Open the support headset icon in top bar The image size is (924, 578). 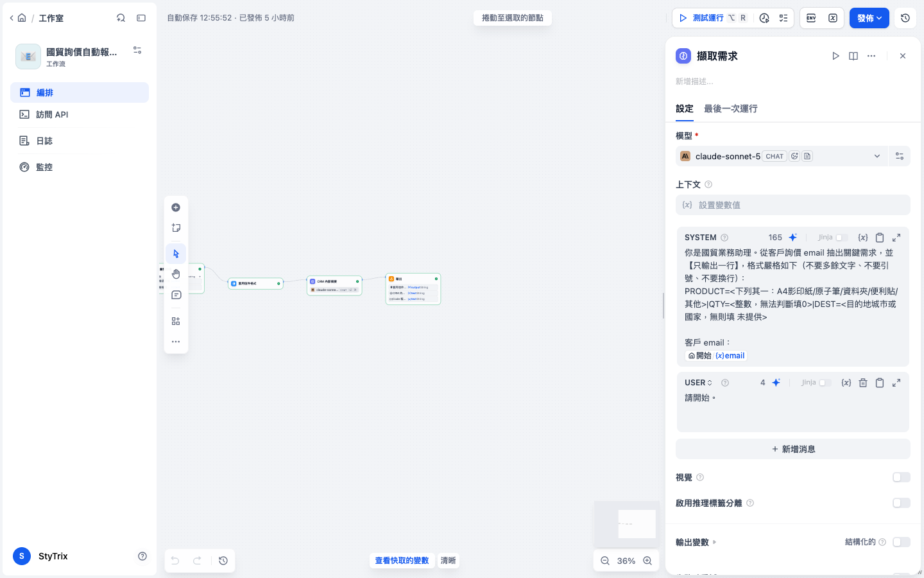pyautogui.click(x=121, y=18)
